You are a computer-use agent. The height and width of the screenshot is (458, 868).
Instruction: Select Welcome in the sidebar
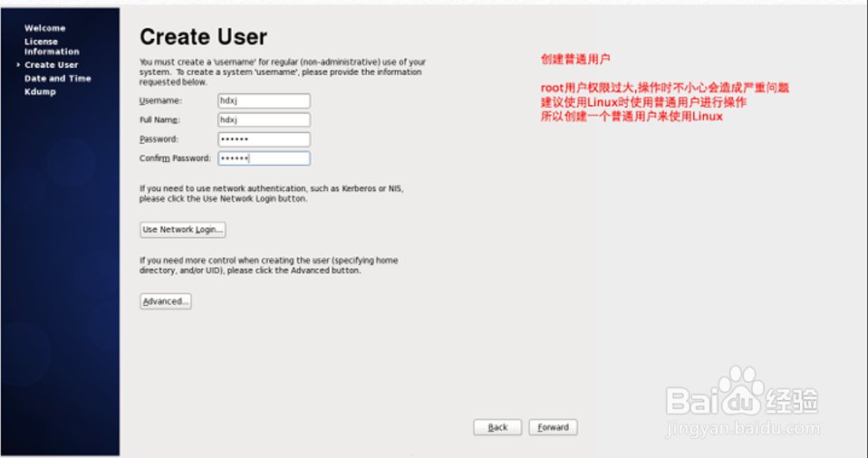(x=44, y=28)
